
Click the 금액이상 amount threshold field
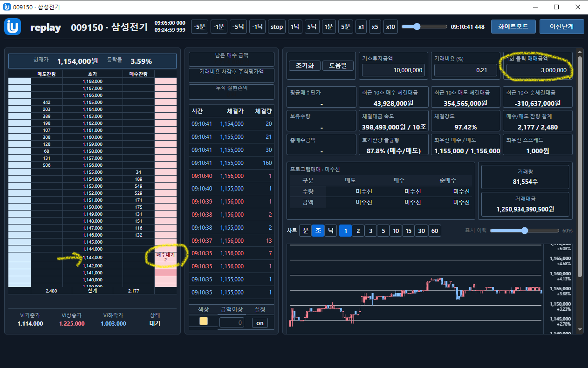(x=232, y=322)
